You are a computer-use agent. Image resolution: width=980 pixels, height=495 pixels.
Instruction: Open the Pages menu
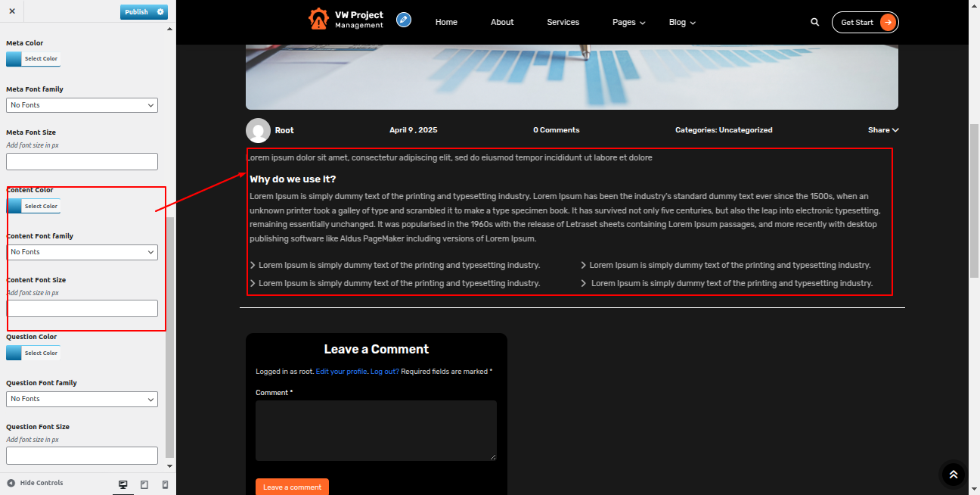pyautogui.click(x=628, y=23)
